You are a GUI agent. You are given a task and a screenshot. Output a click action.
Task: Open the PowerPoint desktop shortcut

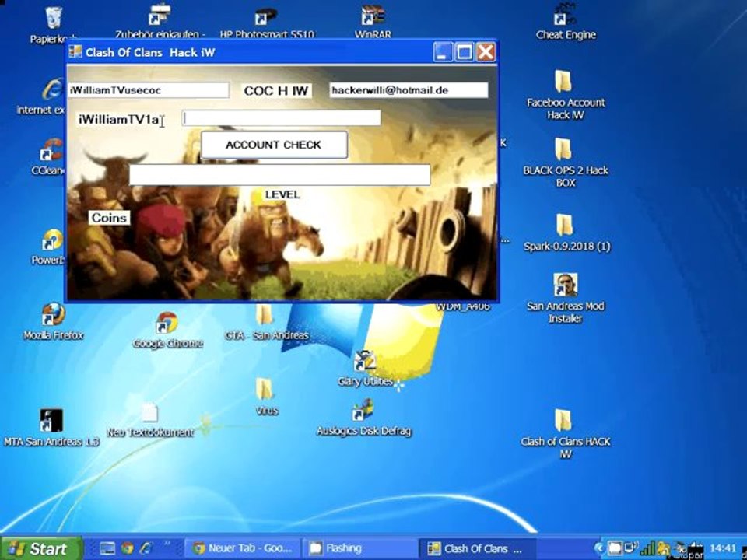pos(52,240)
